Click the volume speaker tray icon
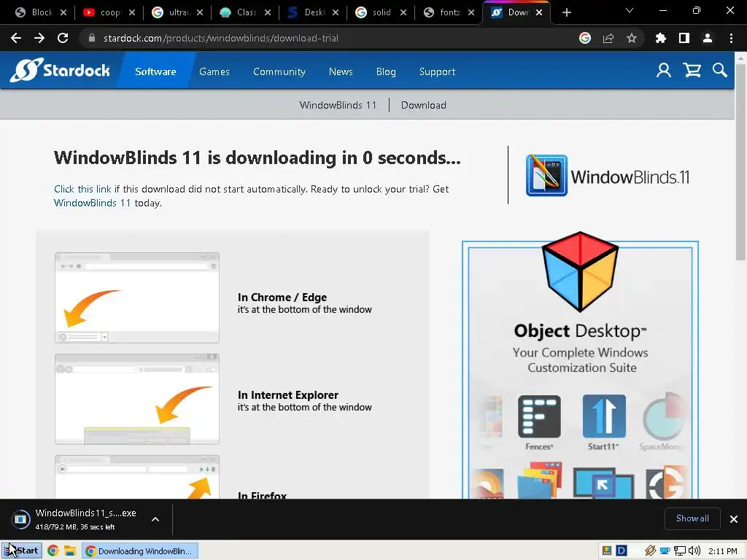Viewport: 747px width, 560px height. coord(694,551)
